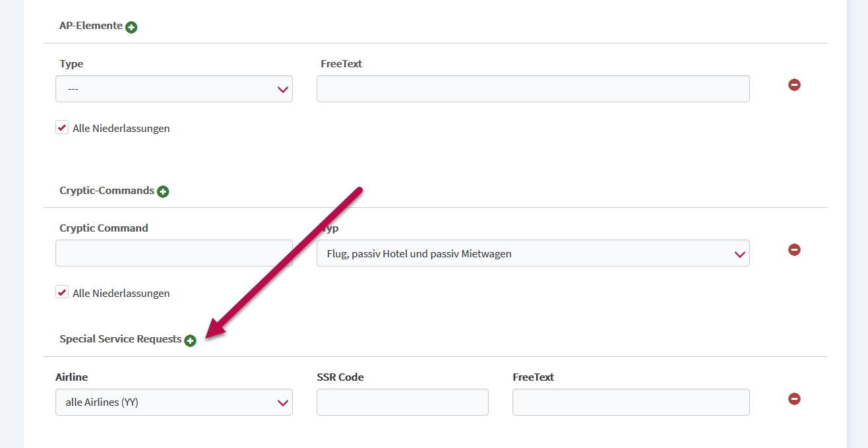Open the Airline dropdown showing alle Airlines (YY)
This screenshot has width=868, height=448.
pos(174,402)
